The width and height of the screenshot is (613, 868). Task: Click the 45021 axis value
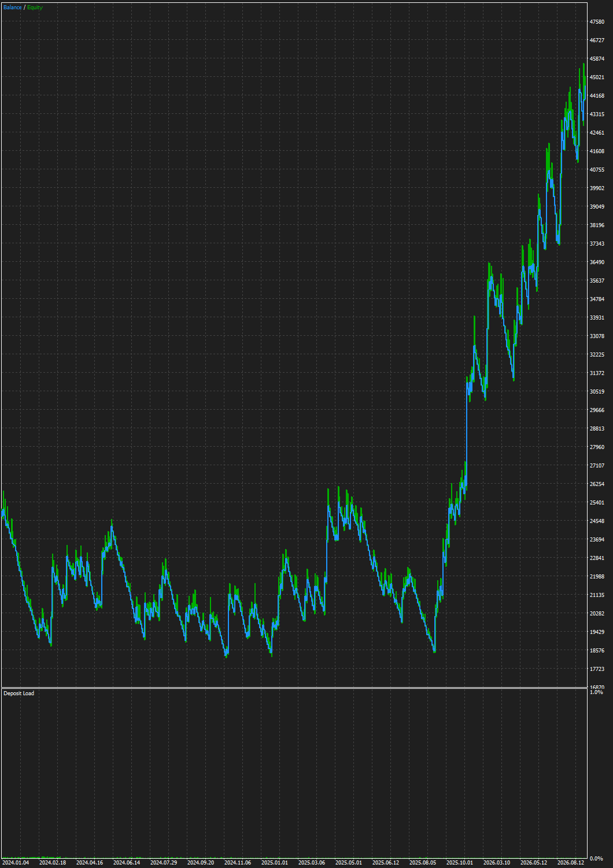(x=597, y=77)
